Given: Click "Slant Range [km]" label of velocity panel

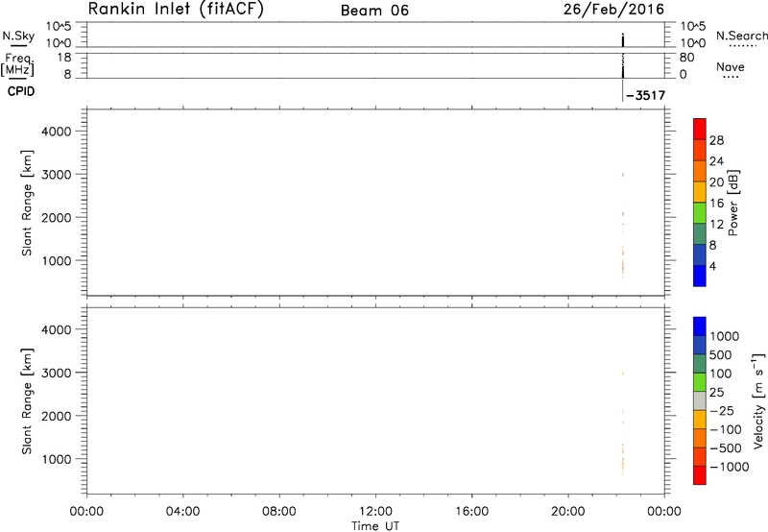Looking at the screenshot, I should 27,401.
